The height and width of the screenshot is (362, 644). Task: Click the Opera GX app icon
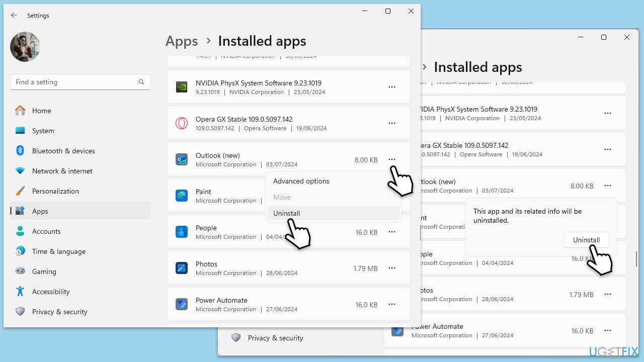click(x=182, y=123)
